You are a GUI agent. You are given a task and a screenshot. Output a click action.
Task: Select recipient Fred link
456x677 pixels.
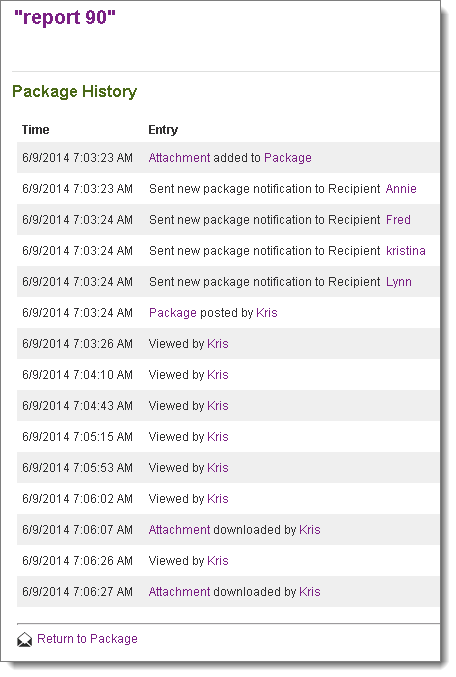point(398,220)
